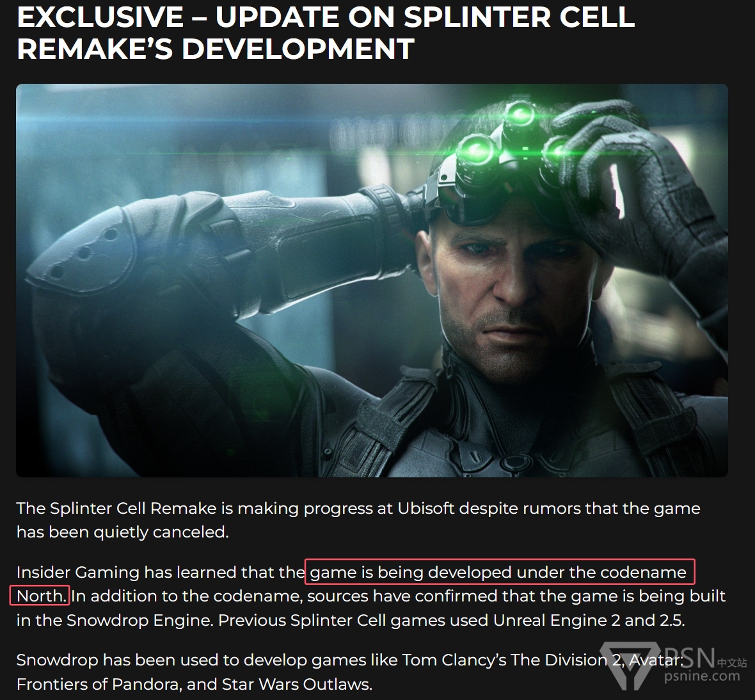Click the psnine.com watermark text
Screen dimensions: 755x700
click(x=701, y=676)
